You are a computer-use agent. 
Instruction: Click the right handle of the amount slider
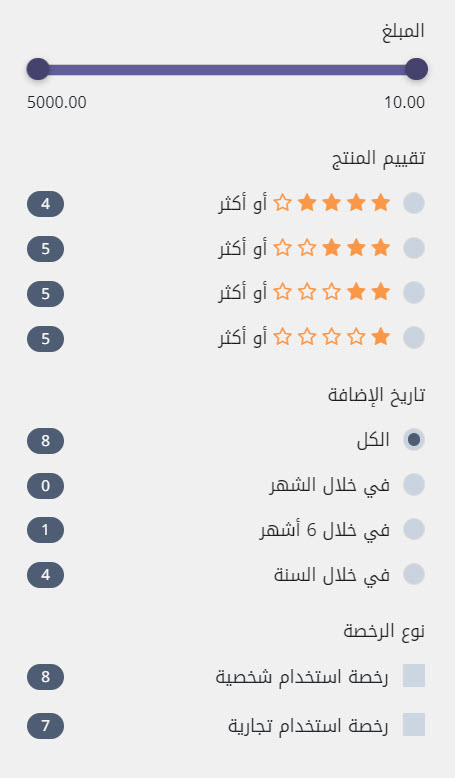416,69
